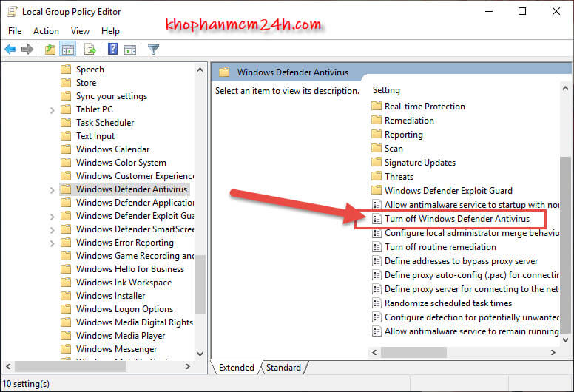
Task: Click the Export List toolbar icon
Action: coord(90,50)
